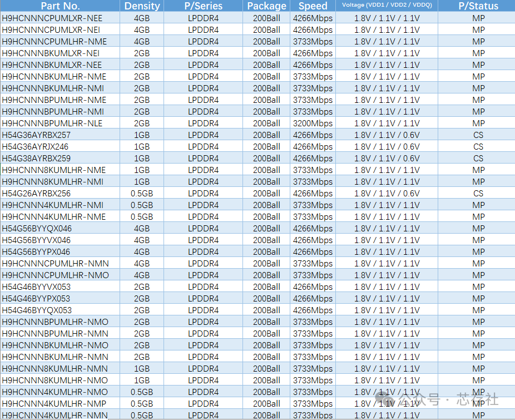Click cell H9HCNNNBPUMLHR-NMN
The height and width of the screenshot is (420, 515).
tap(60, 333)
